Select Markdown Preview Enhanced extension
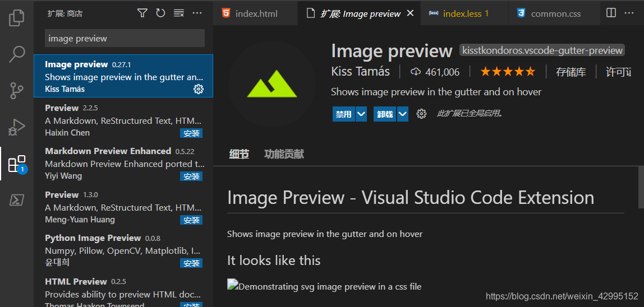644x307 pixels. [x=123, y=162]
